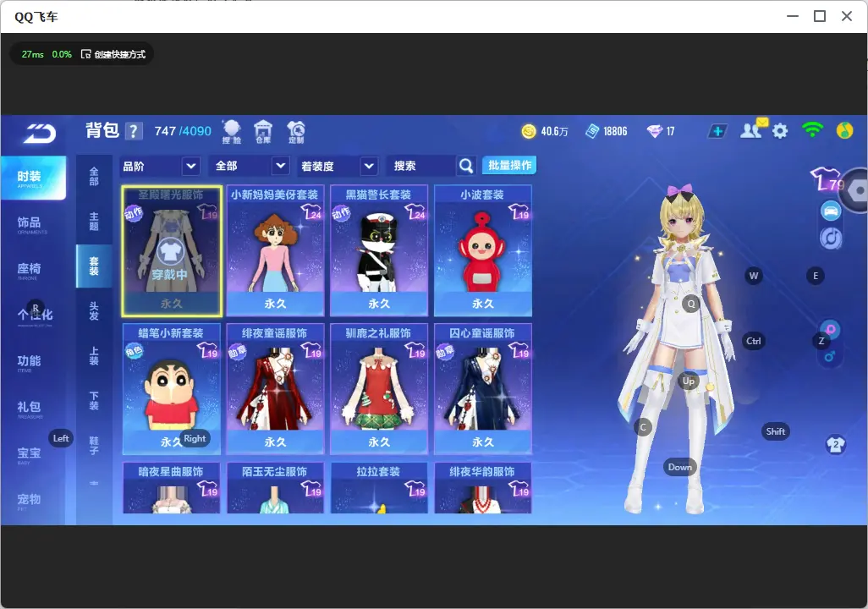The width and height of the screenshot is (868, 609).
Task: Click the purple diamond currency icon
Action: (x=654, y=131)
